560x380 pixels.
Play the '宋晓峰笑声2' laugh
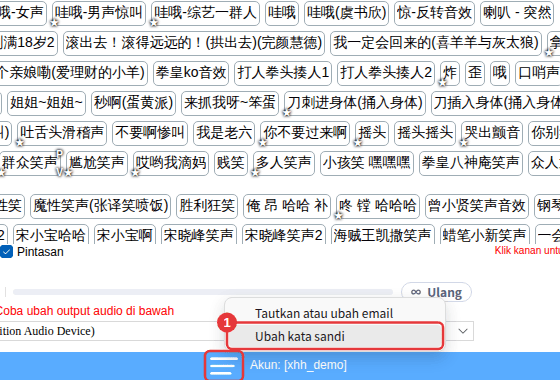click(284, 235)
